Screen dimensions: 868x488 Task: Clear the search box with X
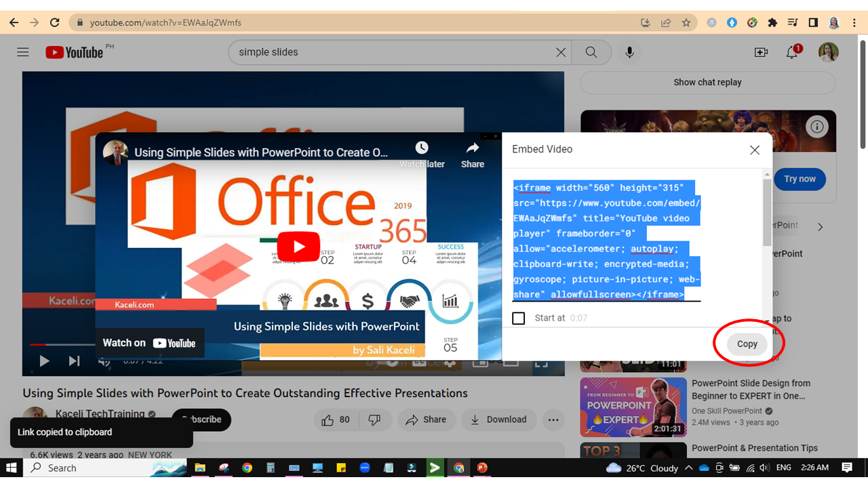point(561,52)
